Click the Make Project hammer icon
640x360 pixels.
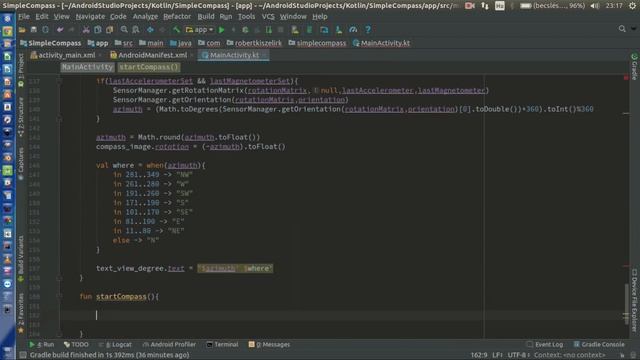pyautogui.click(x=176, y=29)
